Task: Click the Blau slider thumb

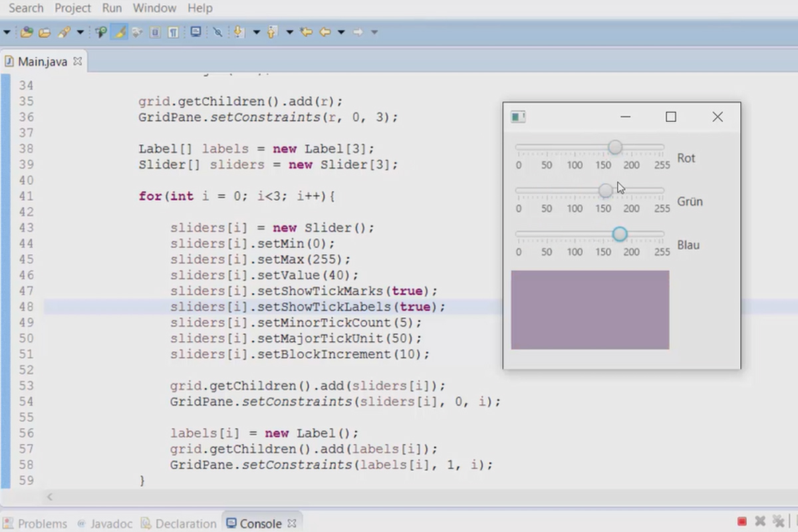Action: click(x=620, y=234)
